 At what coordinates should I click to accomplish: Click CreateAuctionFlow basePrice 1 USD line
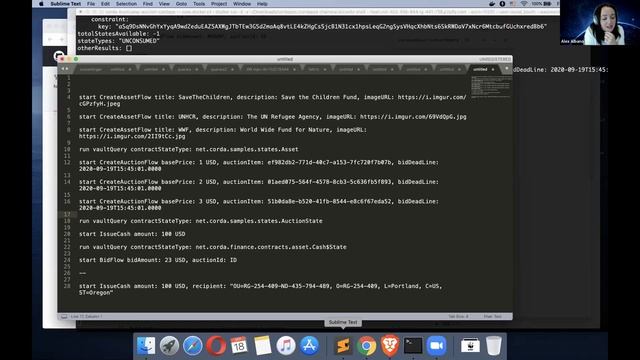coord(259,166)
